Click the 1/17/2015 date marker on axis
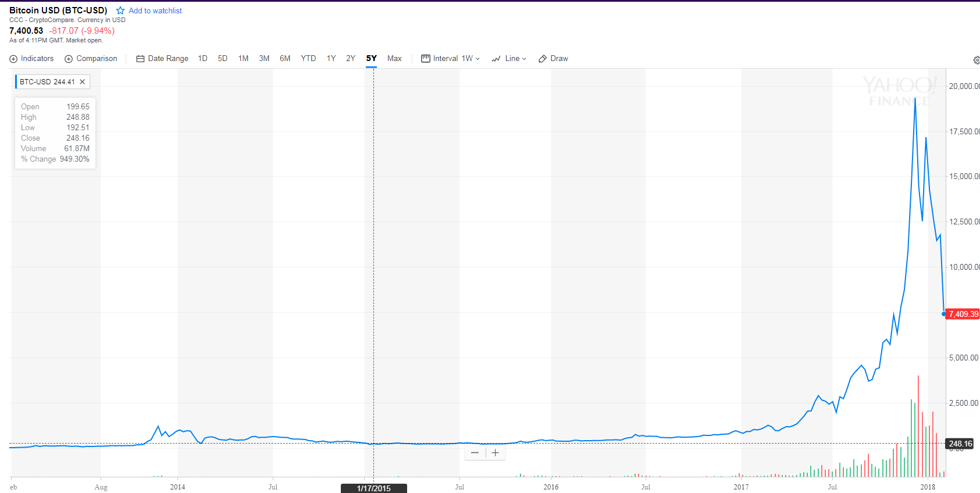 click(x=374, y=488)
